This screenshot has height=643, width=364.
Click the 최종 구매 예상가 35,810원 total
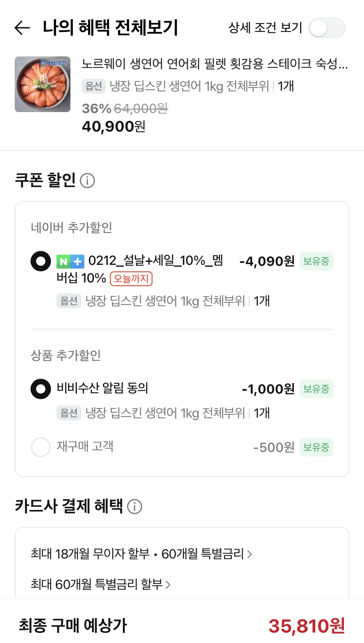[x=306, y=626]
